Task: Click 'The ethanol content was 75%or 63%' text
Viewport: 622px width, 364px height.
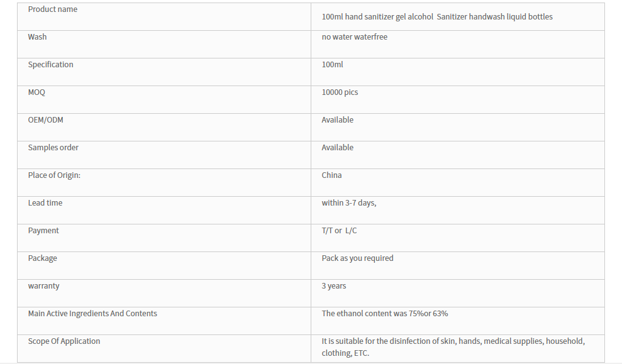Action: point(384,313)
